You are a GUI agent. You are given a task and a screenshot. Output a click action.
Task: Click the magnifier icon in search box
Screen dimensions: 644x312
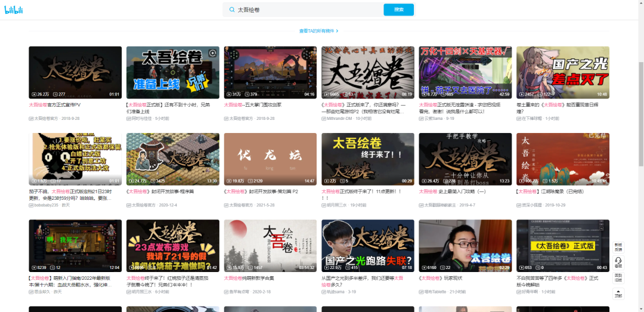coord(232,10)
